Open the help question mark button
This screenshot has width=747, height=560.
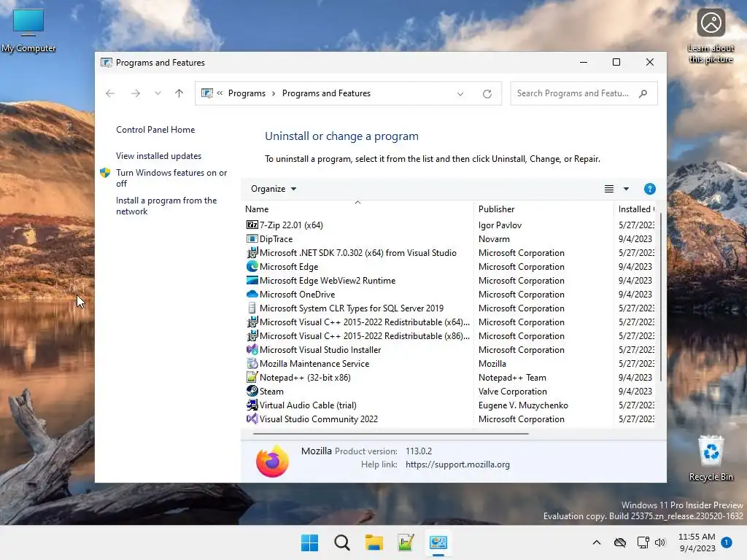[649, 189]
